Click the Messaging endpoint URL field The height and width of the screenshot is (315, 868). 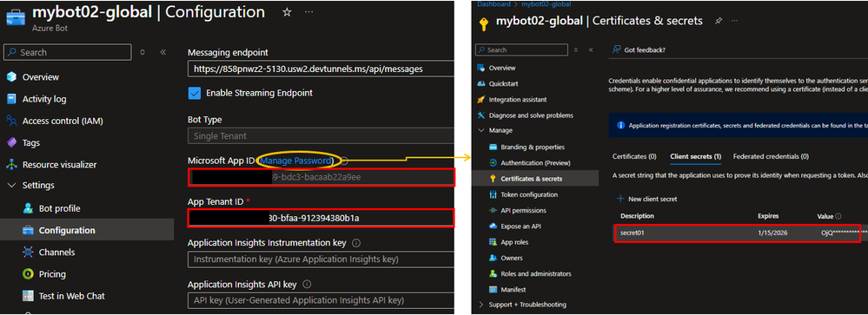tap(321, 69)
